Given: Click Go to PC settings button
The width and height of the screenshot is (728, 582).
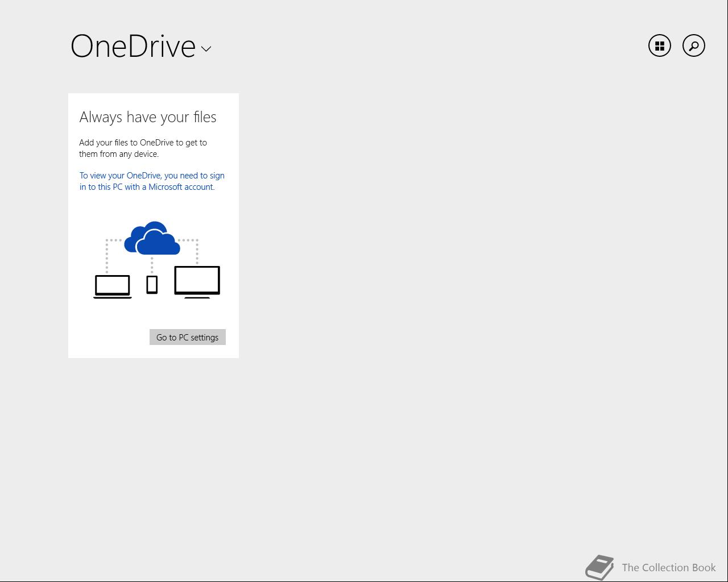Looking at the screenshot, I should click(188, 337).
